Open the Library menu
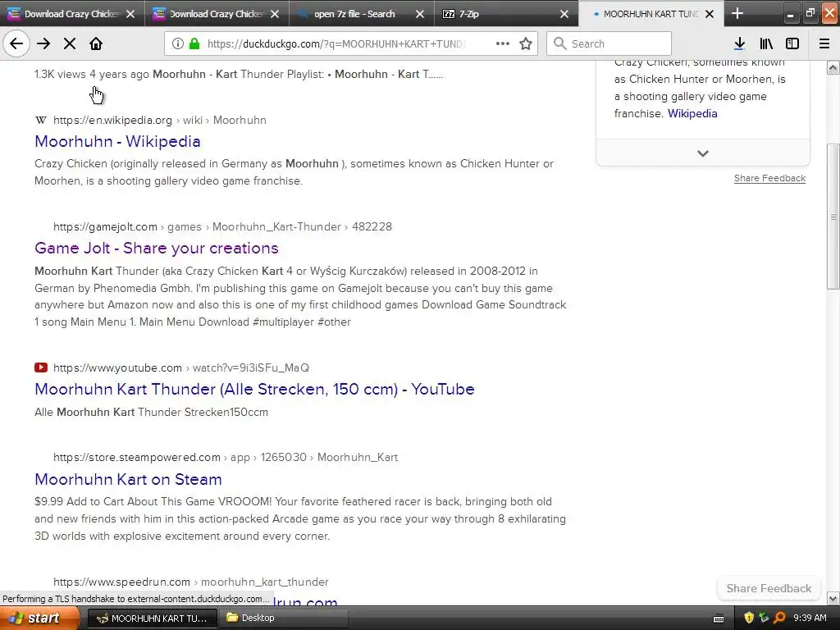This screenshot has height=630, width=840. point(766,43)
